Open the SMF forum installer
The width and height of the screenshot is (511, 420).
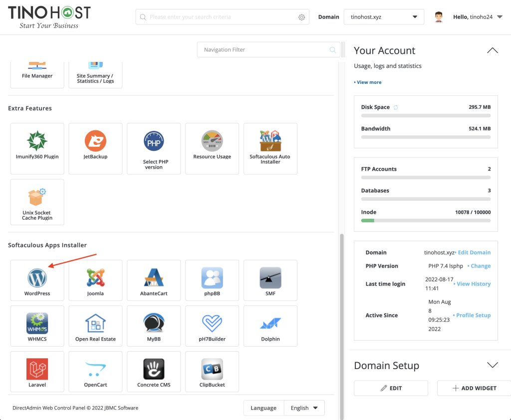point(270,280)
